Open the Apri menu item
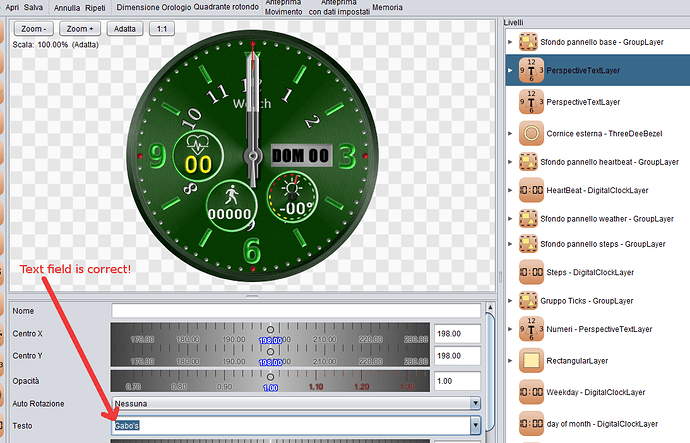The height and width of the screenshot is (443, 690). [x=12, y=7]
